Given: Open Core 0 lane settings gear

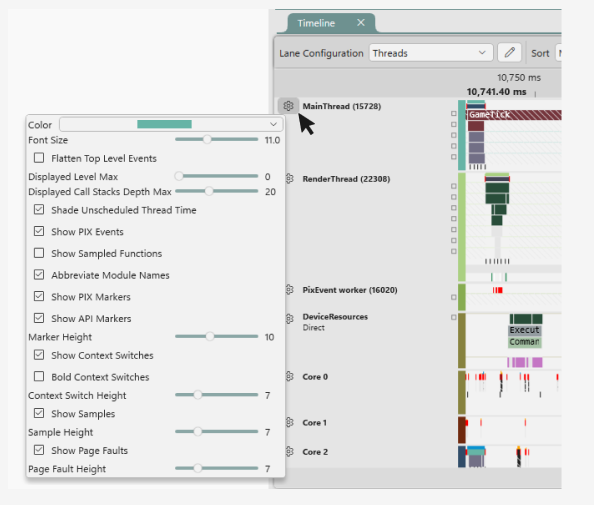Looking at the screenshot, I should pos(289,377).
